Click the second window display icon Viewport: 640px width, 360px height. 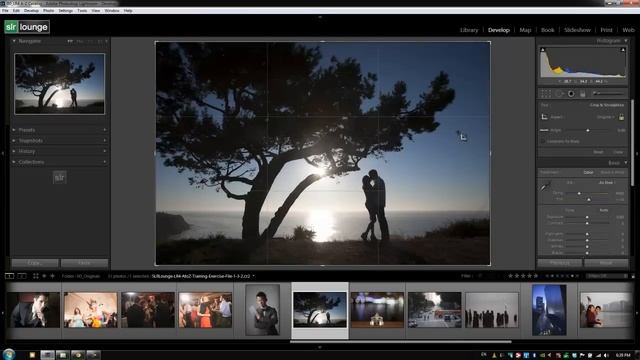point(22,276)
